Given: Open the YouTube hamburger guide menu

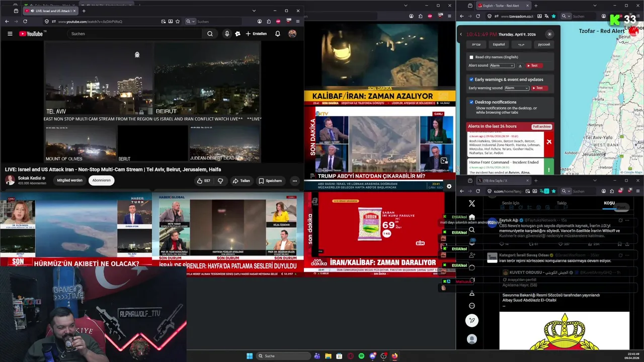Looking at the screenshot, I should click(10, 34).
